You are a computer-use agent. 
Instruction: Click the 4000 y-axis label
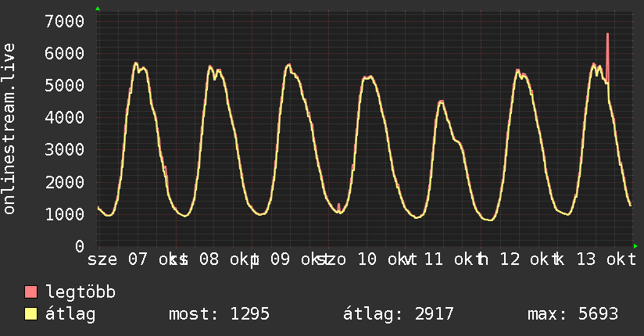point(65,117)
